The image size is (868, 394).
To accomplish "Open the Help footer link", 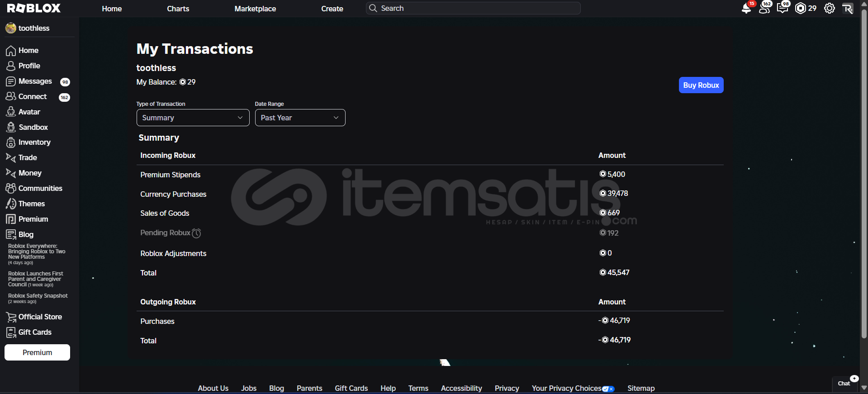I will [x=388, y=388].
